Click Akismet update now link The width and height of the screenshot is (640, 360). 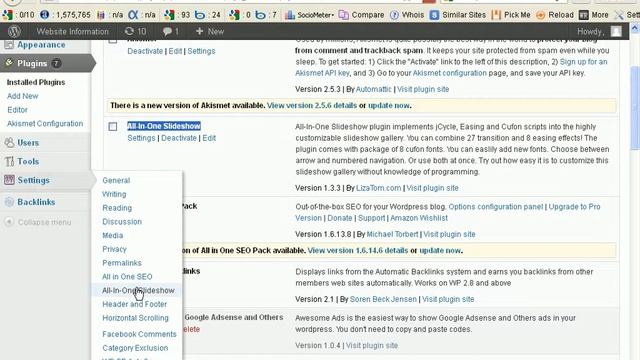pos(389,106)
